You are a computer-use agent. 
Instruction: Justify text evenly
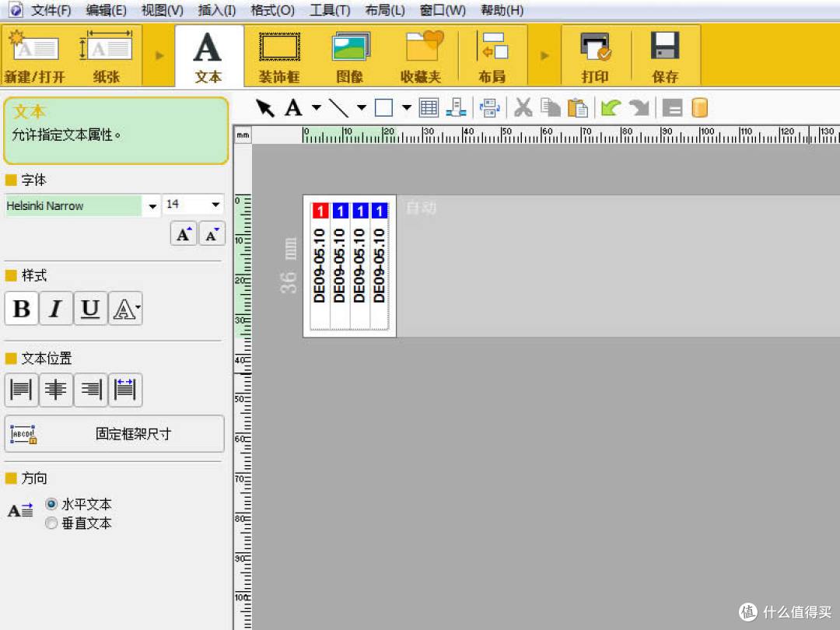[x=125, y=390]
